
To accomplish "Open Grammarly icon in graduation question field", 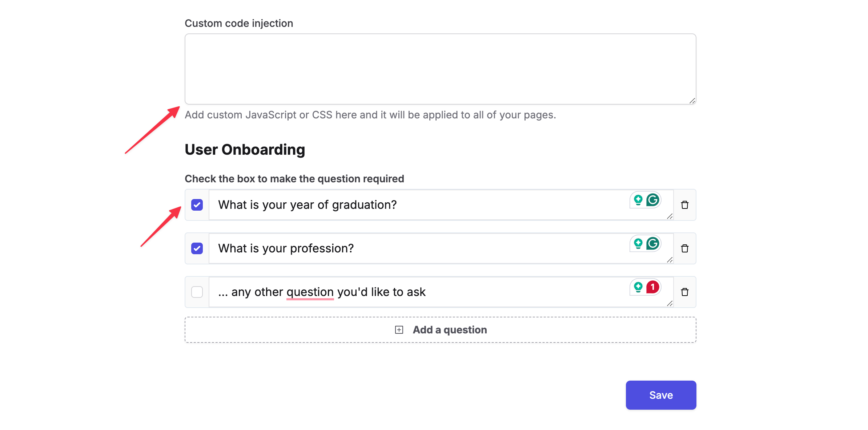I will click(x=653, y=200).
